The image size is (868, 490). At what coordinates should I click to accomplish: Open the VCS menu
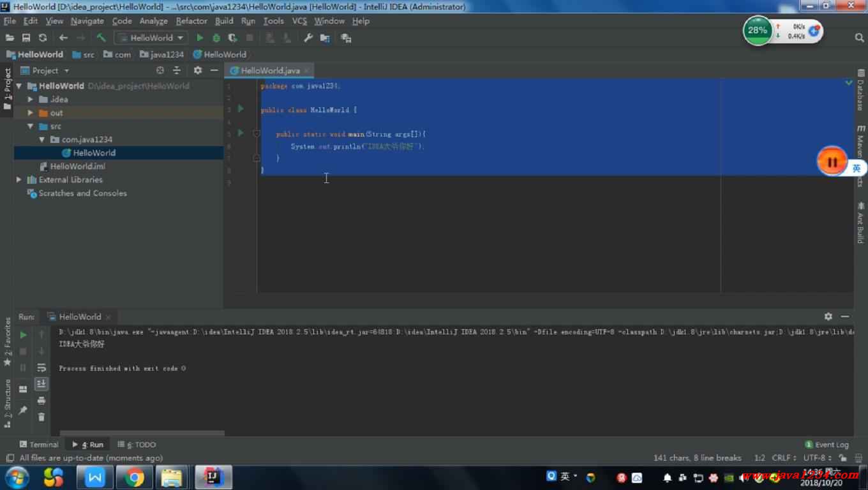click(299, 21)
